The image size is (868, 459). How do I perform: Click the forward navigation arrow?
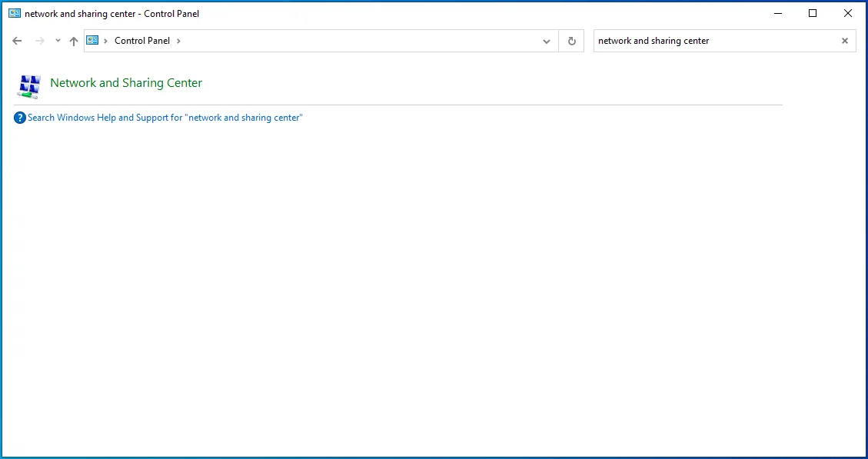click(39, 41)
